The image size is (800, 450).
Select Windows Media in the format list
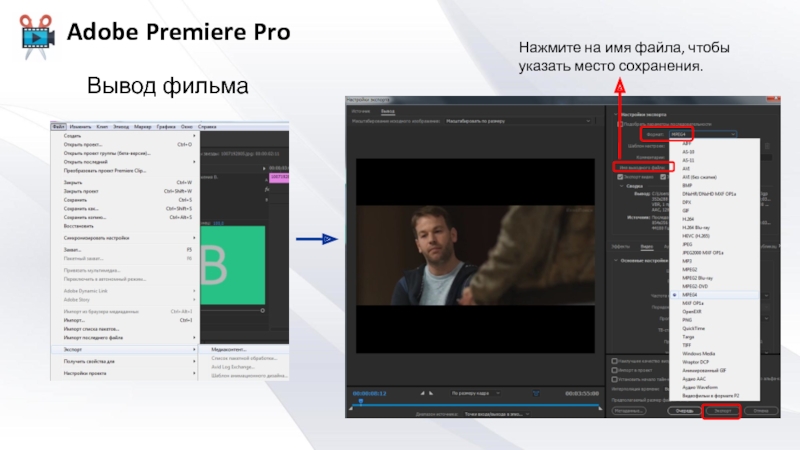pyautogui.click(x=714, y=353)
